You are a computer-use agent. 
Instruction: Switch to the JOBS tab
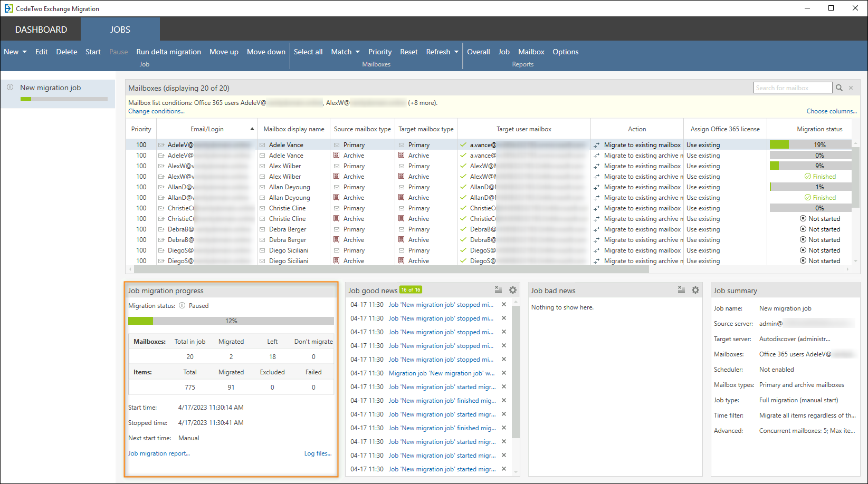point(120,30)
